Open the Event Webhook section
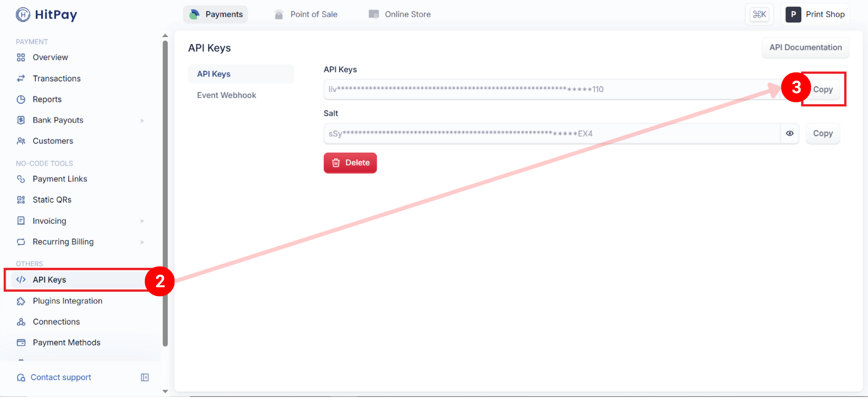Screen dimensions: 868x408 226,95
